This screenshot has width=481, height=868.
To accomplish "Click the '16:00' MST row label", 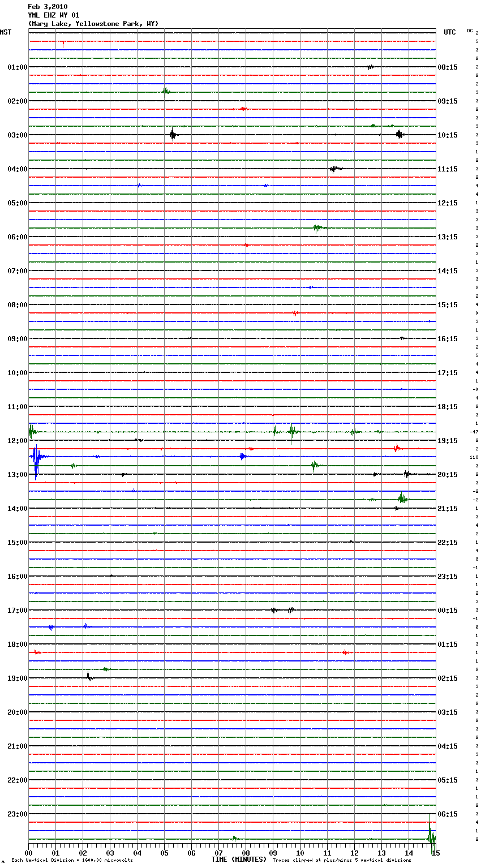I will 18,577.
